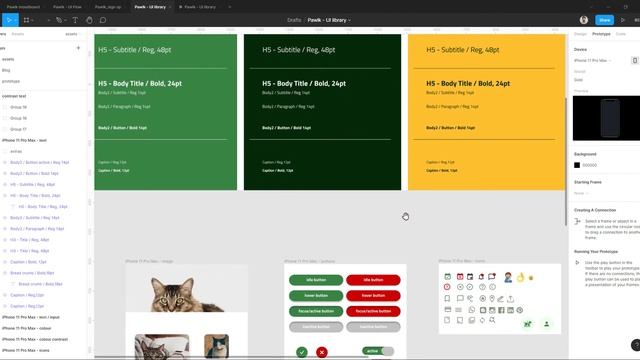Viewport: 640px width, 360px height.
Task: Toggle the green 'active' switch in buttons frame
Action: point(378,351)
